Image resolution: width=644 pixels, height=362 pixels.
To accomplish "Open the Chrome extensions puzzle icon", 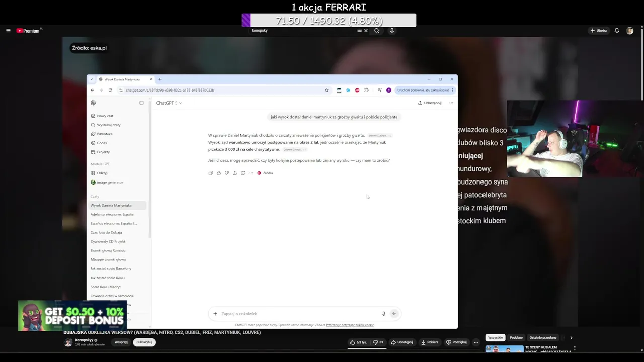I will [366, 90].
